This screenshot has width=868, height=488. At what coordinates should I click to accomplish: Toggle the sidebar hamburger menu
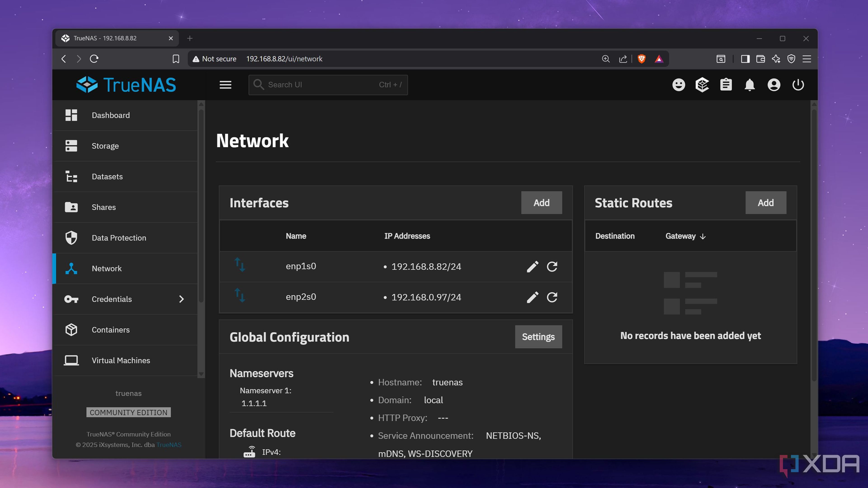(x=225, y=85)
